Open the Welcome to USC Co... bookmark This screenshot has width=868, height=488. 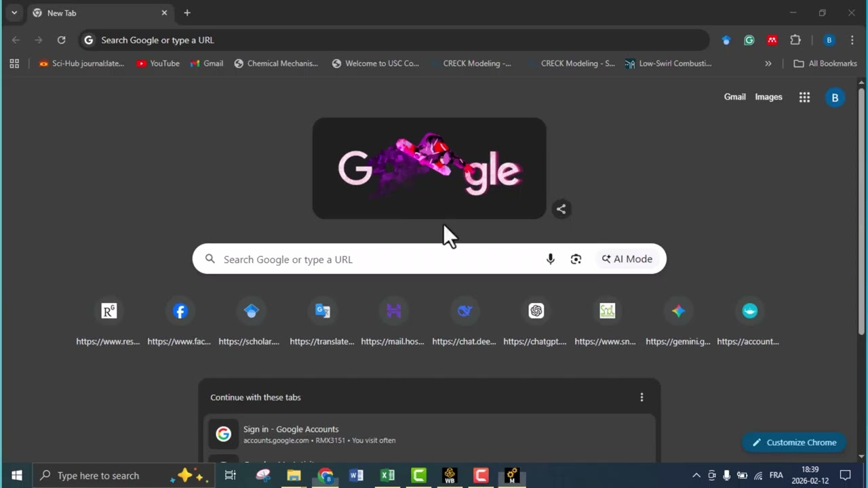(x=375, y=63)
